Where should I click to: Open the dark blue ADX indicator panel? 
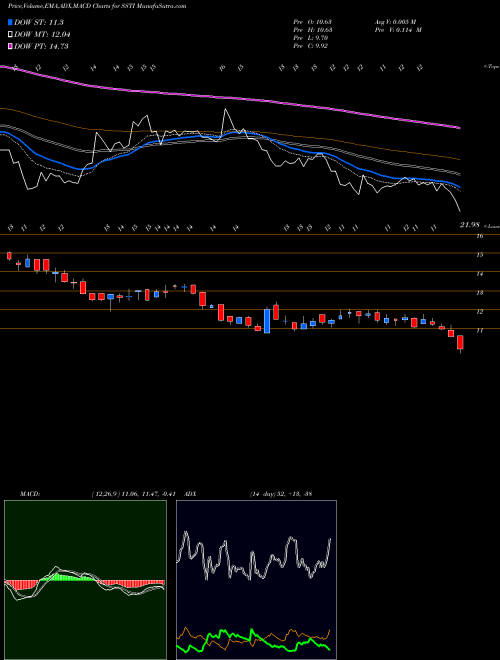256,580
